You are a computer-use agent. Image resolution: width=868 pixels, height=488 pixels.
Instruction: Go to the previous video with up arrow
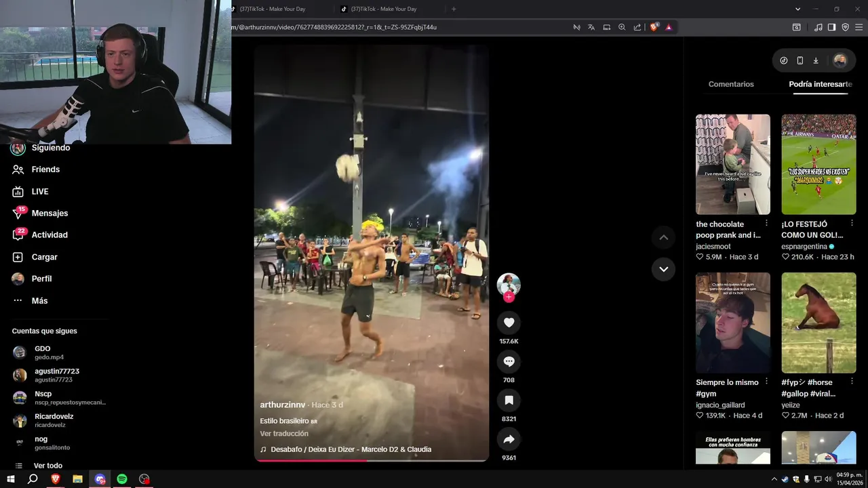coord(663,237)
